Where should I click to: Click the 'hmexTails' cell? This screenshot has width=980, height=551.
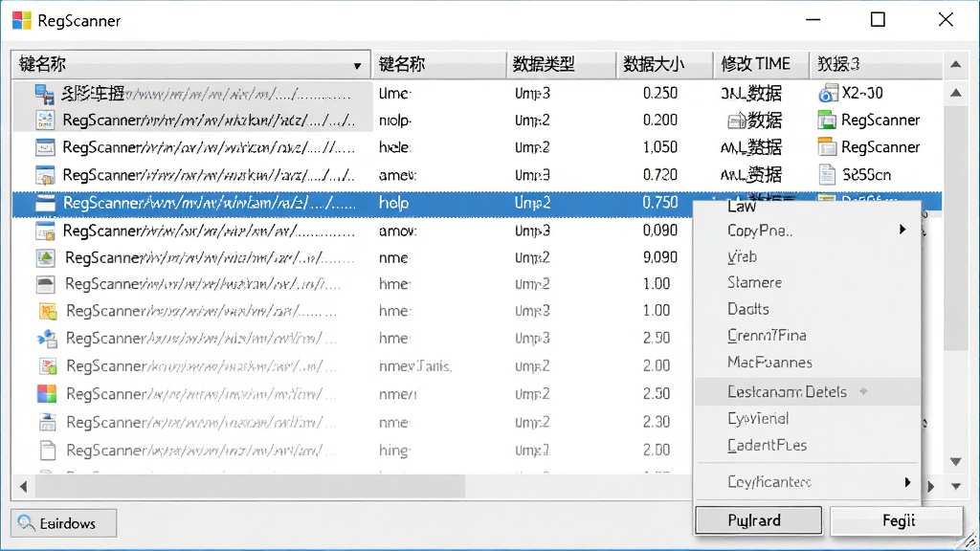pyautogui.click(x=415, y=366)
